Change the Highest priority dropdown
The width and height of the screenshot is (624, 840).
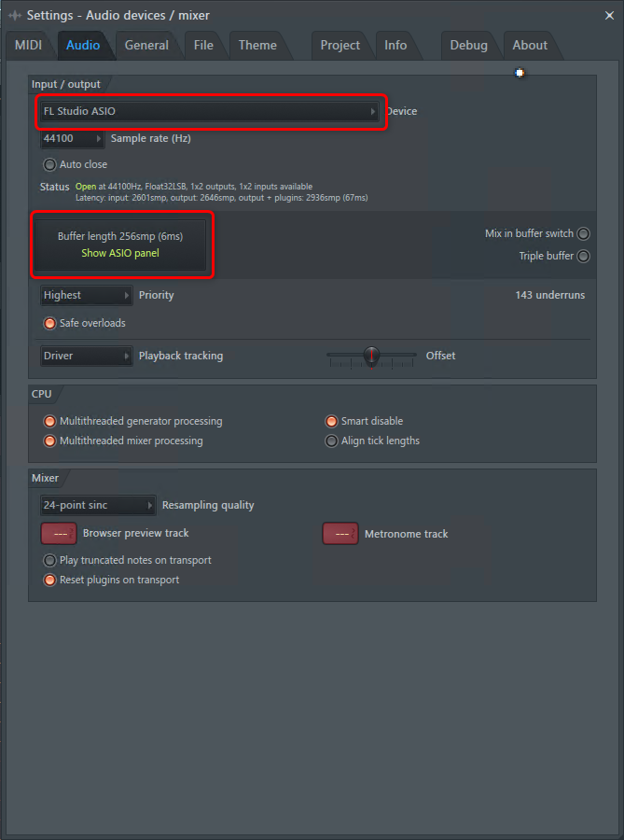point(86,296)
